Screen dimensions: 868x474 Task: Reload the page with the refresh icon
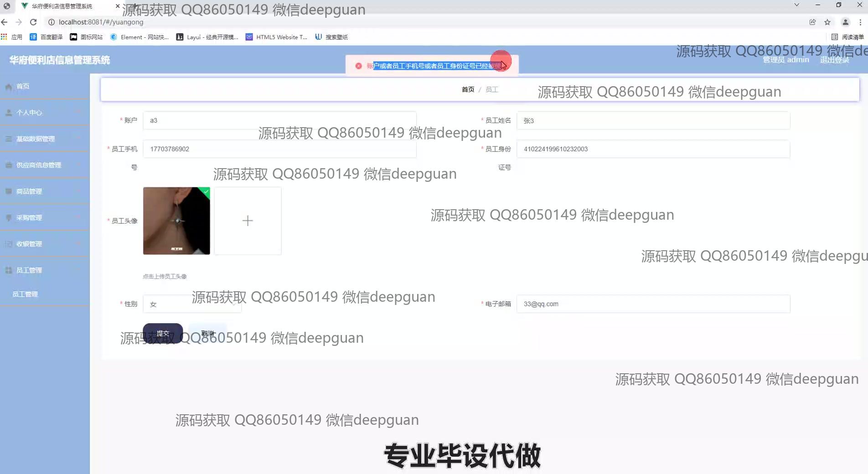pos(33,22)
